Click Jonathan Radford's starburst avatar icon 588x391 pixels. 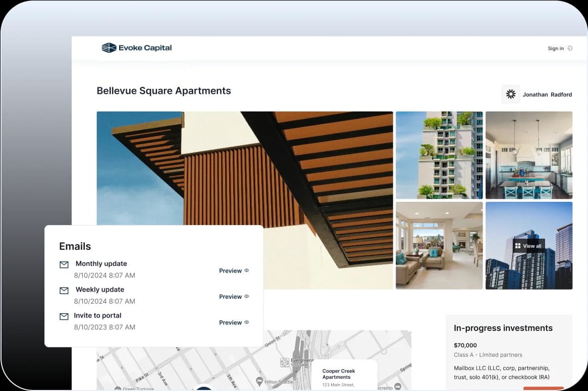tap(511, 94)
